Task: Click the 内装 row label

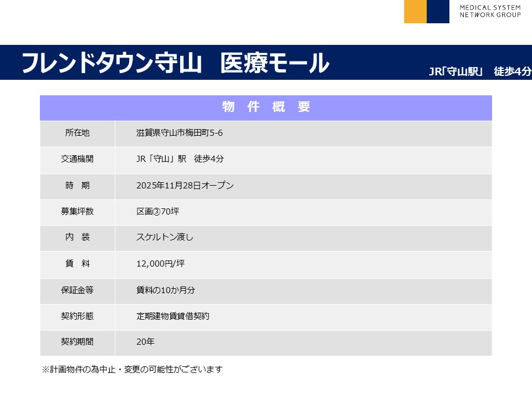Action: (x=77, y=237)
